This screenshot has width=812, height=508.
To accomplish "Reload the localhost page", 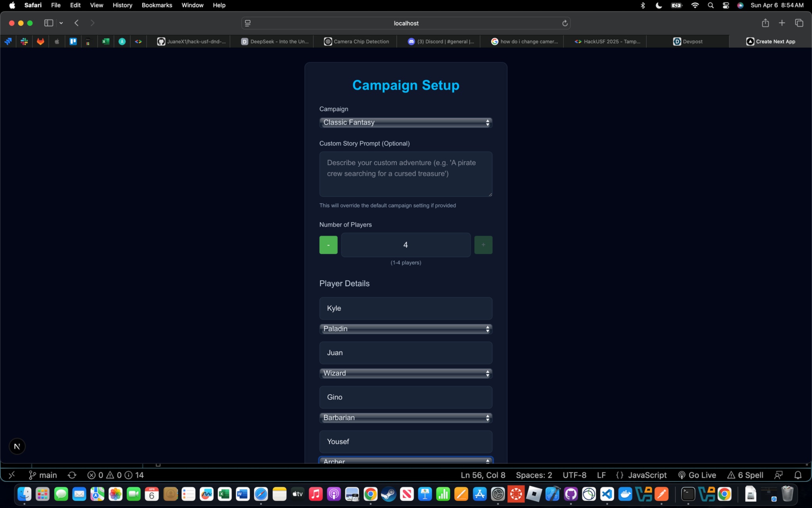I will (x=565, y=23).
